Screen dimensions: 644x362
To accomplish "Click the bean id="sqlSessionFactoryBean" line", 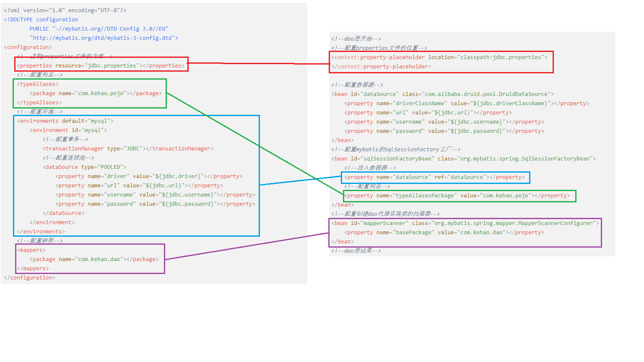I will [x=463, y=158].
